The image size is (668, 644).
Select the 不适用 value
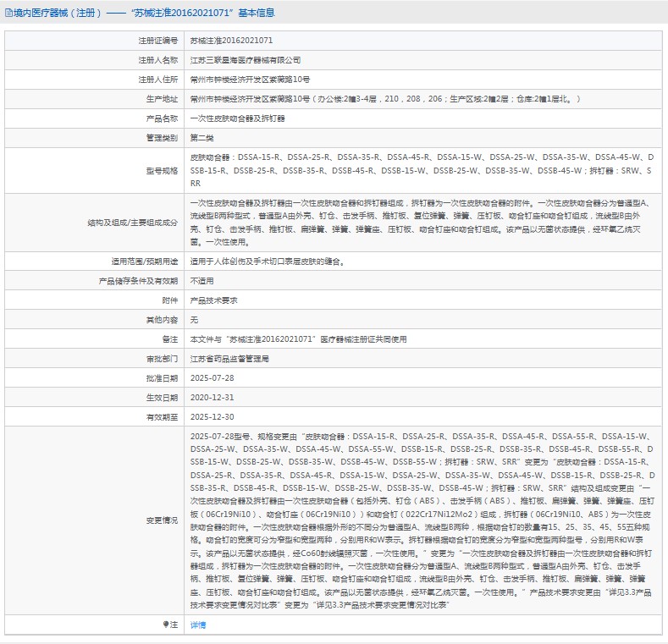pyautogui.click(x=202, y=281)
